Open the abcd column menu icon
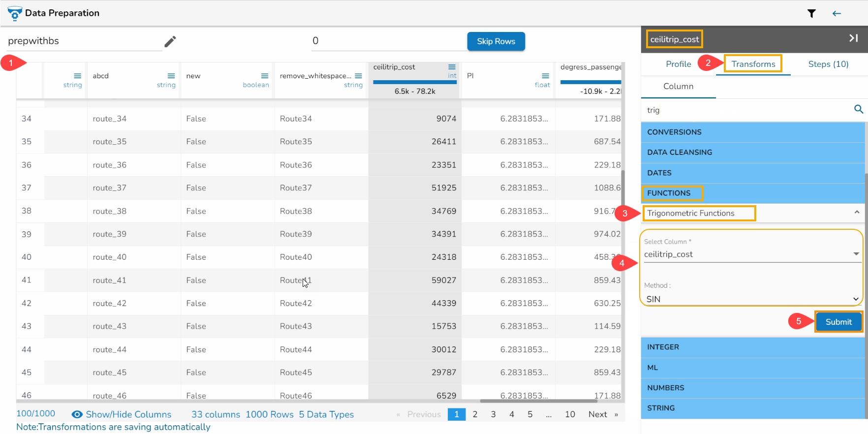This screenshot has height=434, width=868. tap(171, 76)
